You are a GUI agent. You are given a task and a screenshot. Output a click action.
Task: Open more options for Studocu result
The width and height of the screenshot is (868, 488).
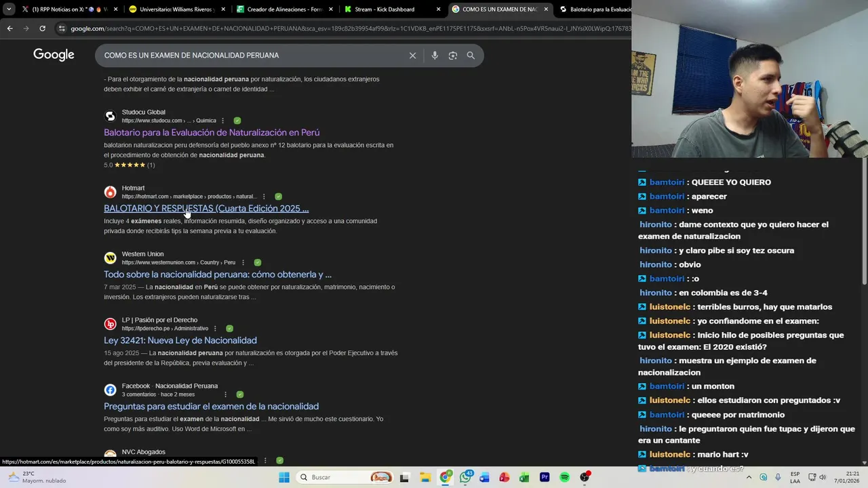222,121
